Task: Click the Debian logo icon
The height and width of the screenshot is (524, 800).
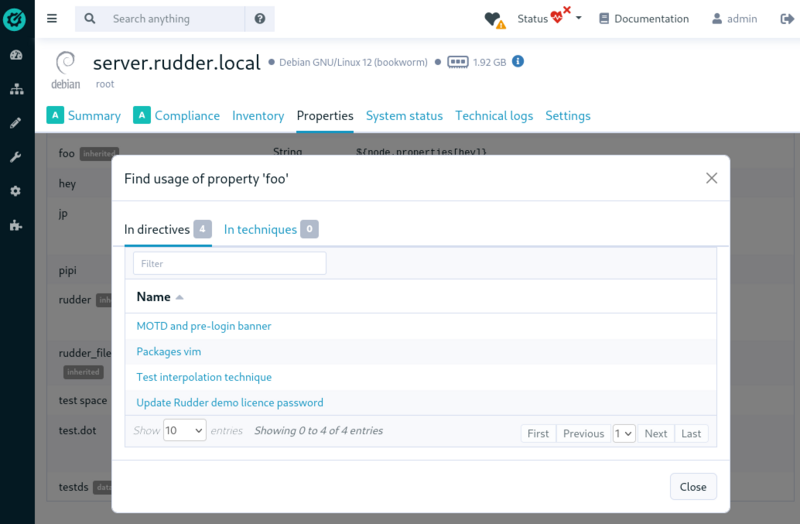Action: [65, 70]
